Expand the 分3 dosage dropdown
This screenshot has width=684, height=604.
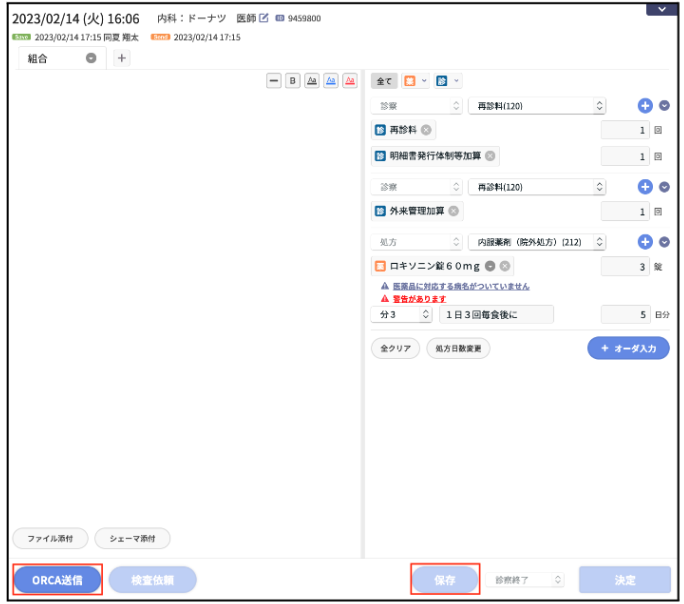pyautogui.click(x=403, y=314)
